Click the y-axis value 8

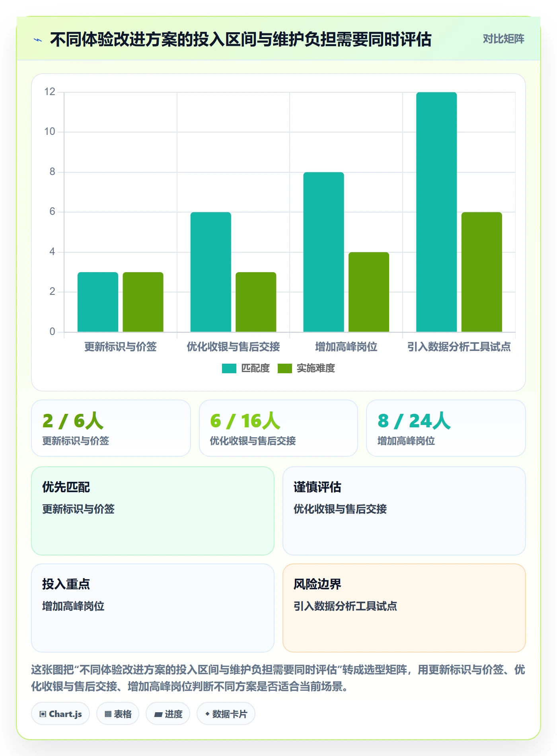pos(52,172)
